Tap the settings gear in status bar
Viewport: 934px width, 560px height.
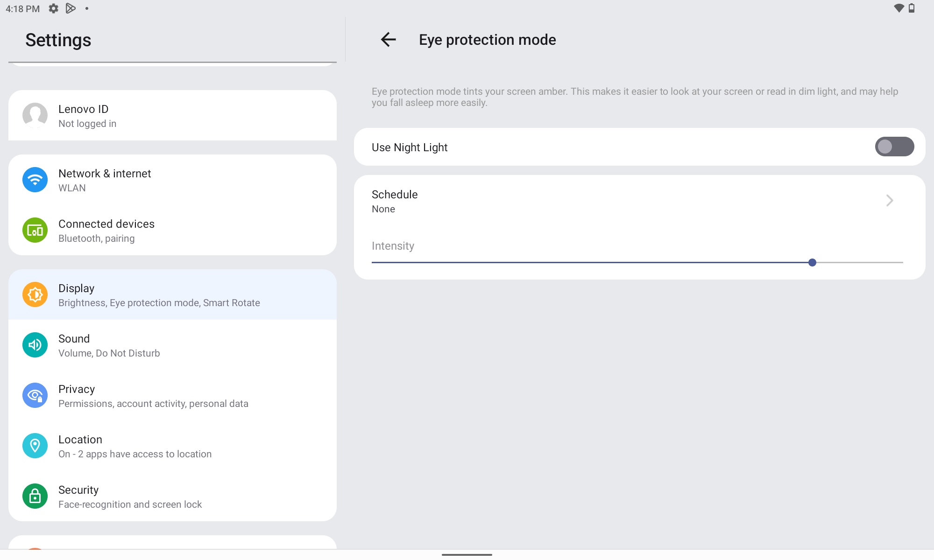point(54,8)
